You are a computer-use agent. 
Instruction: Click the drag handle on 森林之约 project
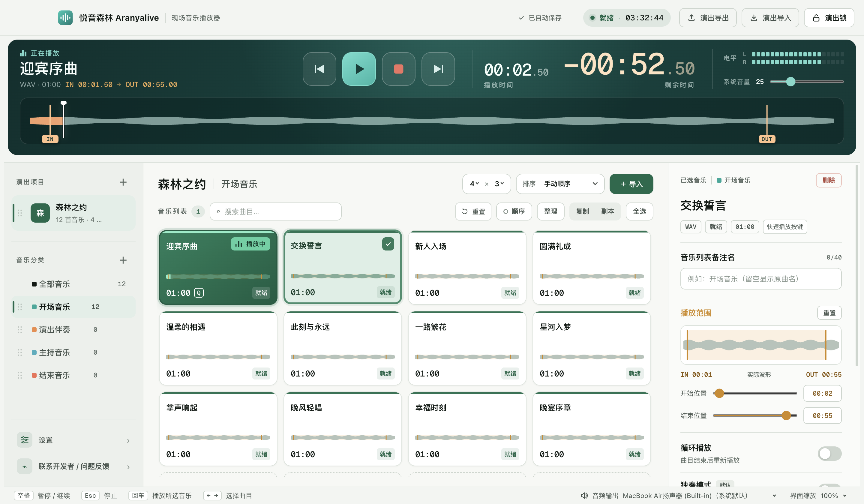[20, 213]
